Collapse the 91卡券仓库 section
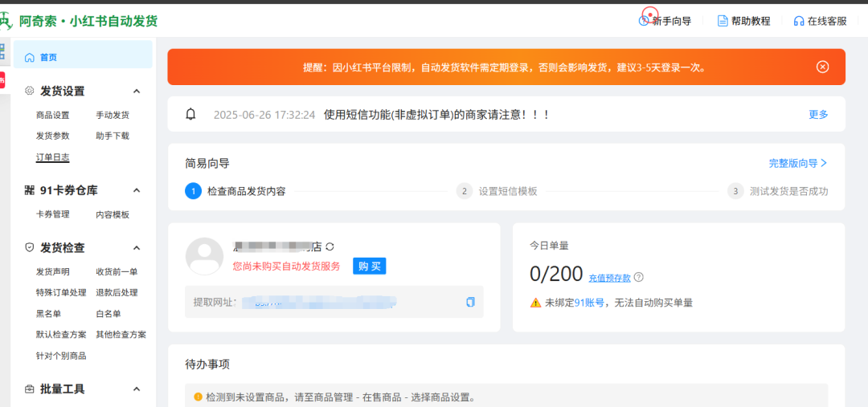 137,191
